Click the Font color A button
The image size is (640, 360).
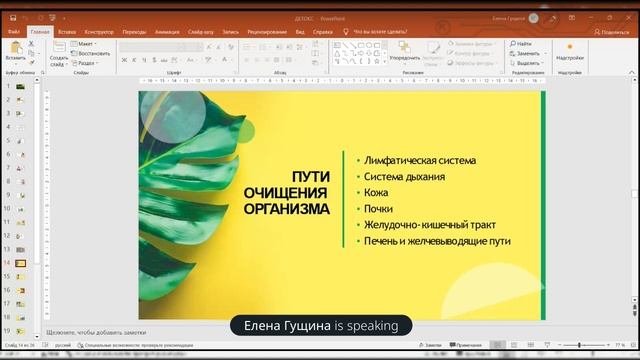224,60
